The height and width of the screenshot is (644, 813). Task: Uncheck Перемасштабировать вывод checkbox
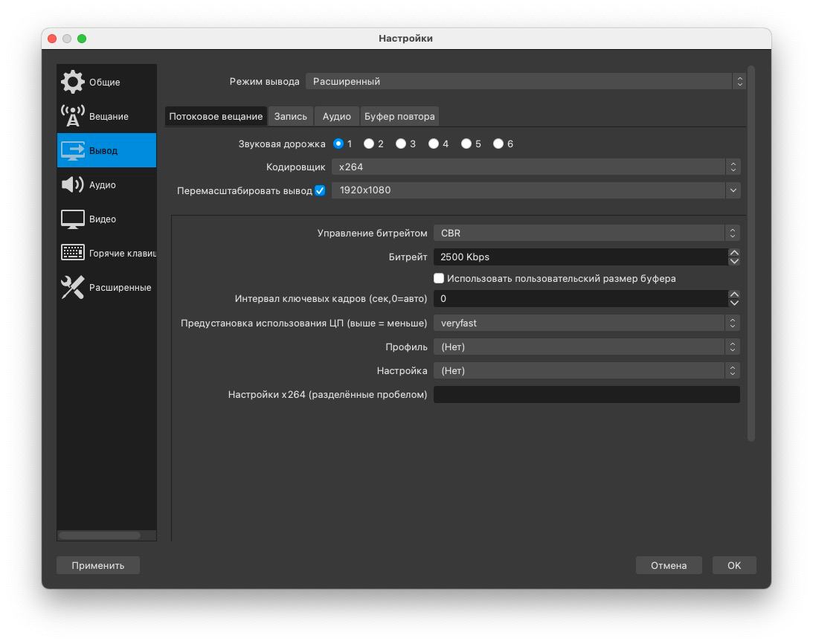pos(320,190)
